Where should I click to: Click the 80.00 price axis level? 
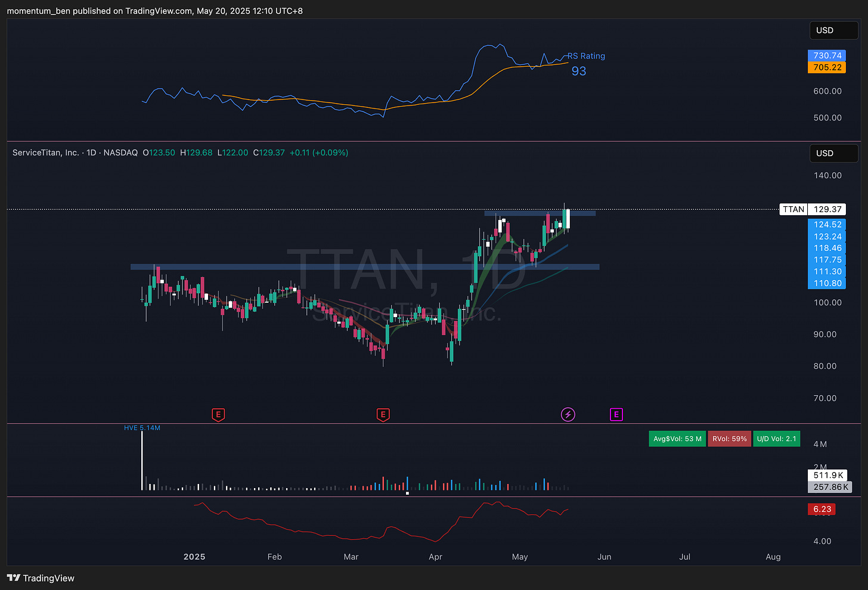[825, 366]
